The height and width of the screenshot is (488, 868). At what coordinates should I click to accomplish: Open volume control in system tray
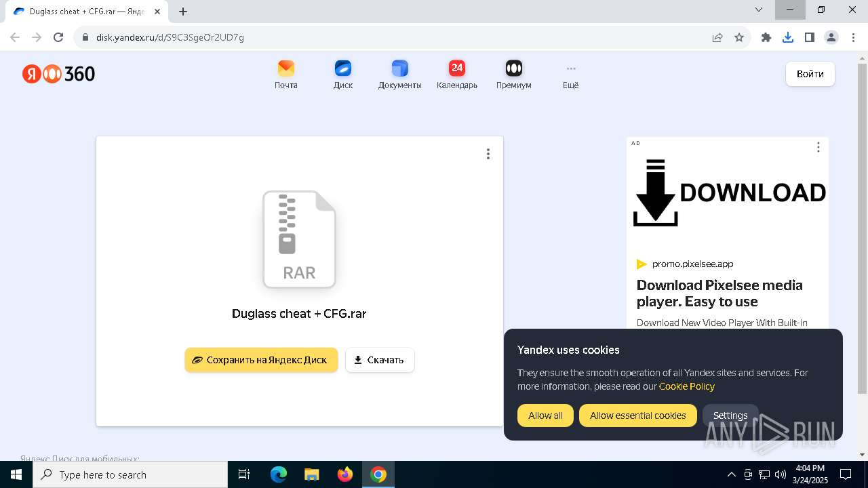(x=781, y=474)
